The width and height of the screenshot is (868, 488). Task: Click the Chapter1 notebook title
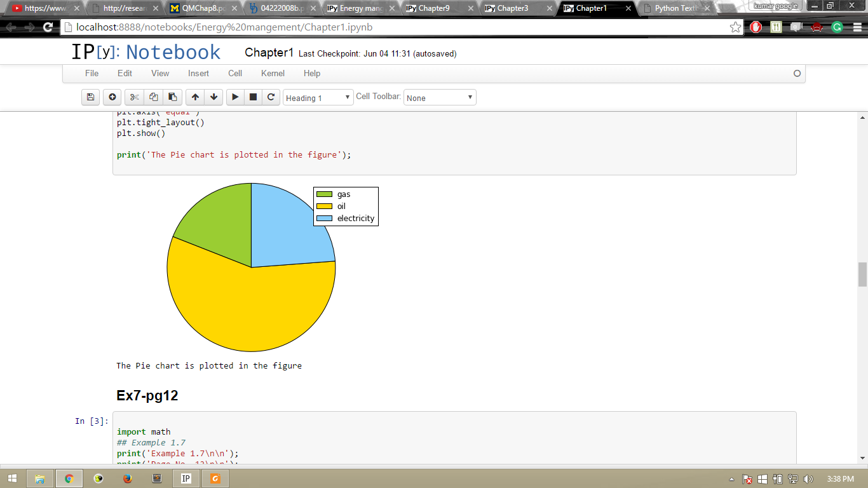[x=269, y=53]
